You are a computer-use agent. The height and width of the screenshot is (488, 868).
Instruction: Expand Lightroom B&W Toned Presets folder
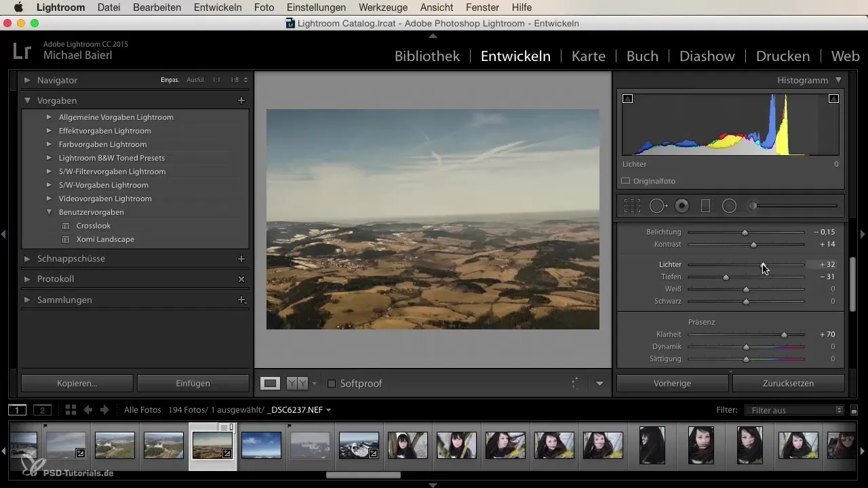49,158
